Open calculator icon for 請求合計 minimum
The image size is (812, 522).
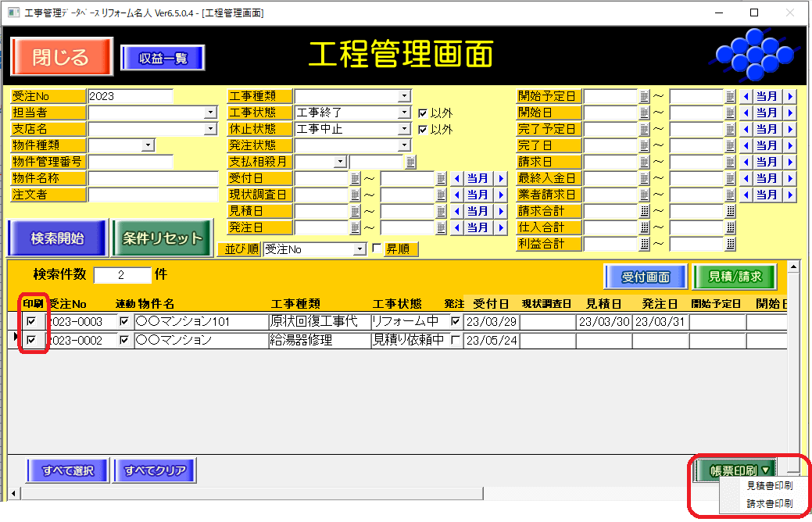pos(645,211)
